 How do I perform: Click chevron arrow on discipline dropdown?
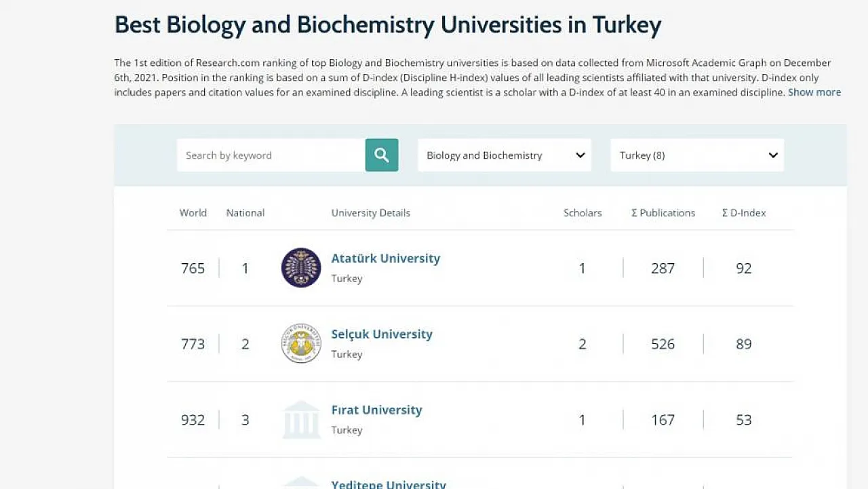pyautogui.click(x=580, y=155)
